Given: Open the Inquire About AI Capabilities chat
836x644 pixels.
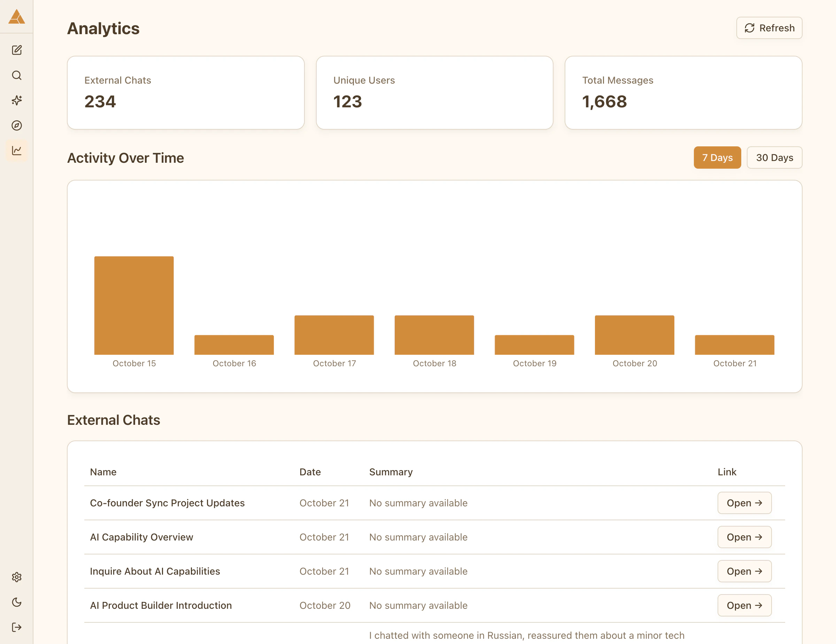Looking at the screenshot, I should [x=744, y=571].
